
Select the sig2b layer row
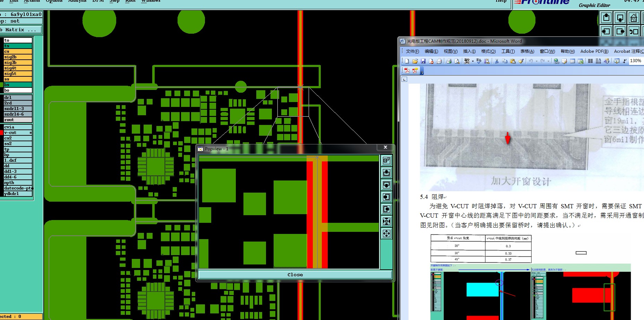(x=18, y=57)
